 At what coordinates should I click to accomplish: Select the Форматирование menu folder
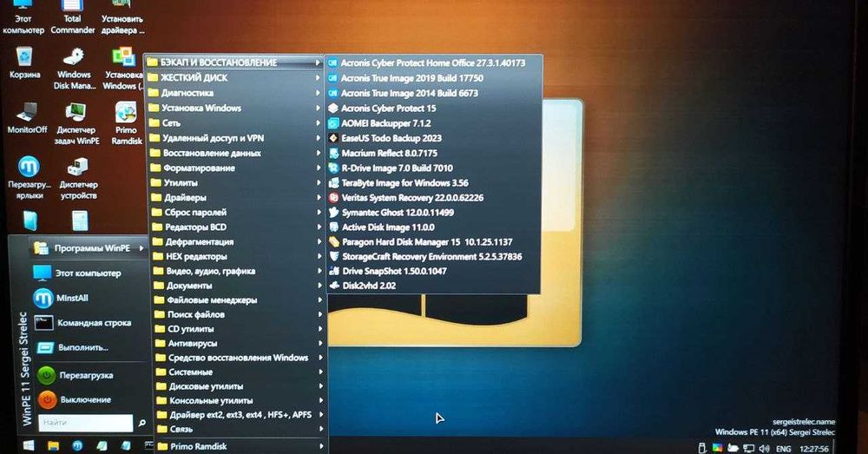(x=236, y=168)
